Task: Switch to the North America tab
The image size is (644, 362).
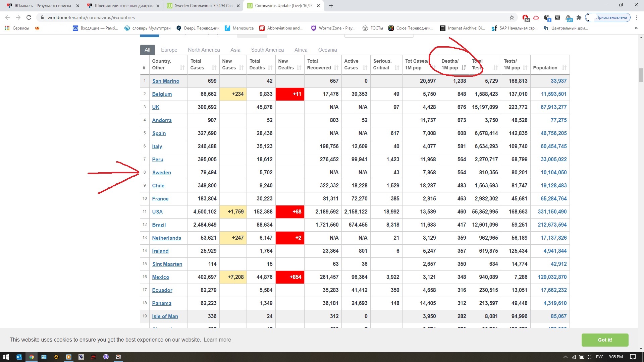Action: [204, 50]
